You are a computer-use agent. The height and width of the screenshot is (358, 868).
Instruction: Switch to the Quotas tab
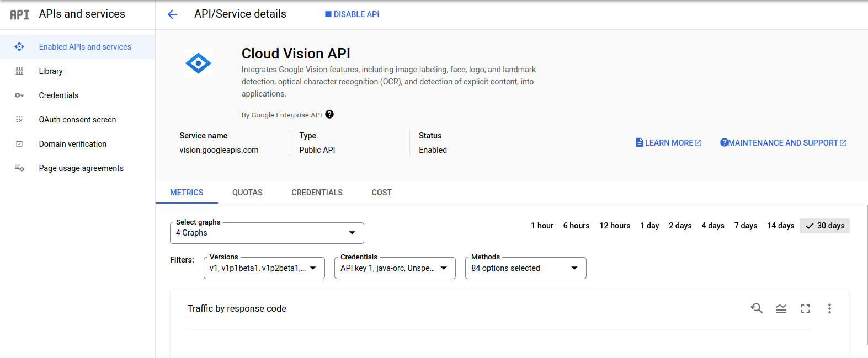247,193
